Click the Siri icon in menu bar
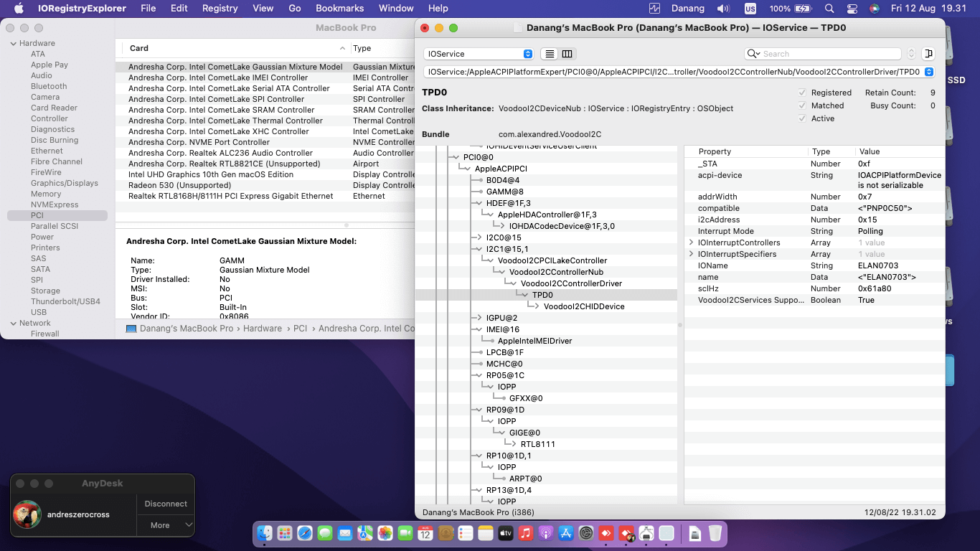This screenshot has height=551, width=980. 874,9
